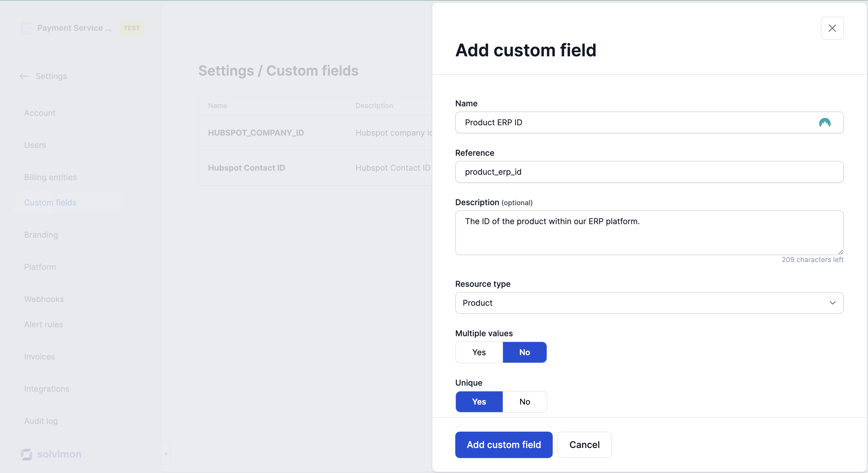Open the Audit log section
Screen dimensions: 868x473
tap(41, 421)
